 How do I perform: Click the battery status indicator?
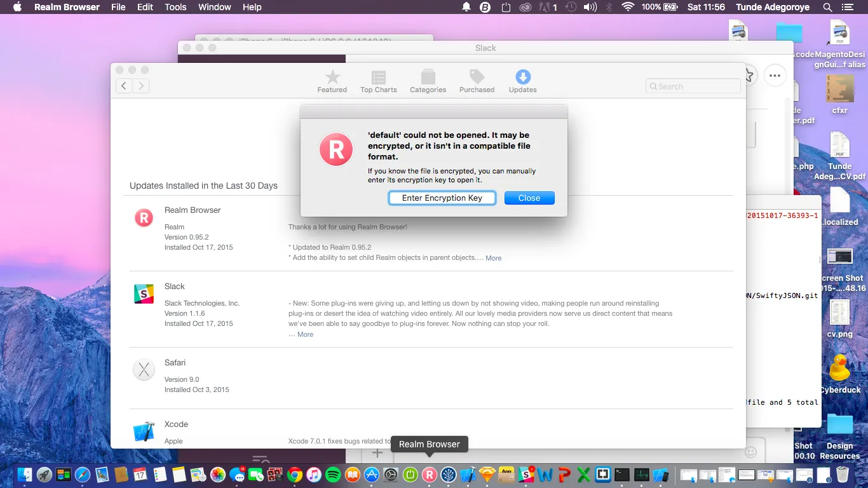click(660, 7)
